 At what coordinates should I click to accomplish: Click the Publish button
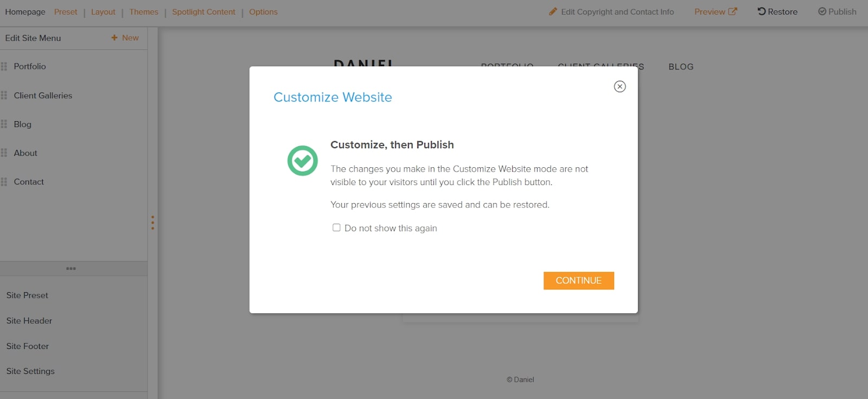click(x=837, y=11)
